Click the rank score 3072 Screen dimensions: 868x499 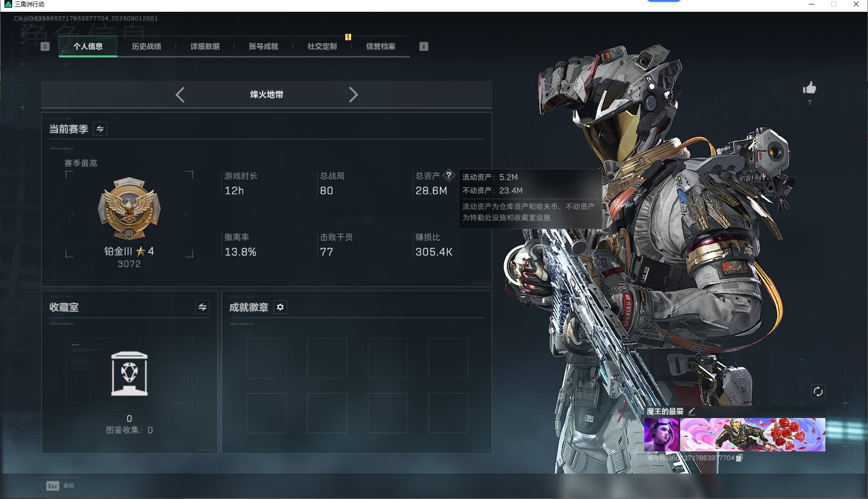(x=129, y=264)
